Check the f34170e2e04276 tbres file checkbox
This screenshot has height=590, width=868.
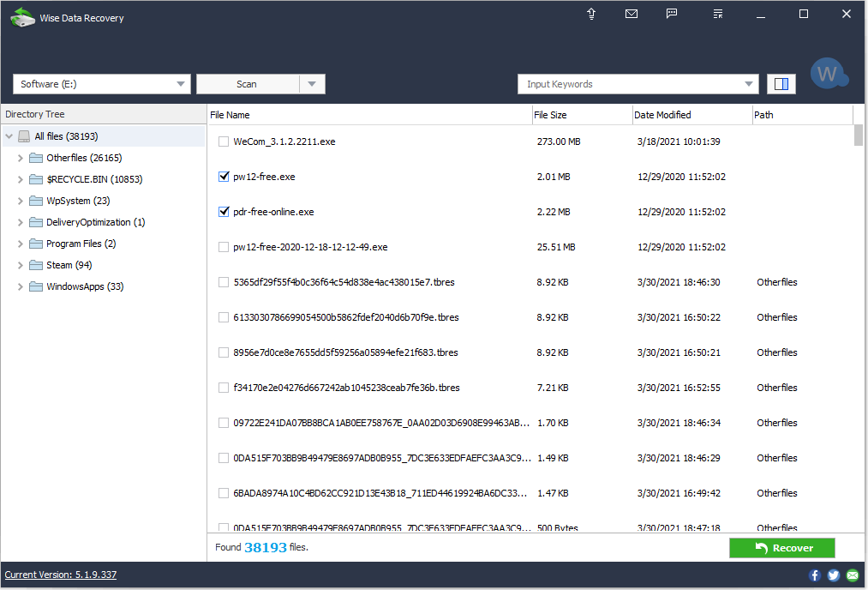coord(224,388)
